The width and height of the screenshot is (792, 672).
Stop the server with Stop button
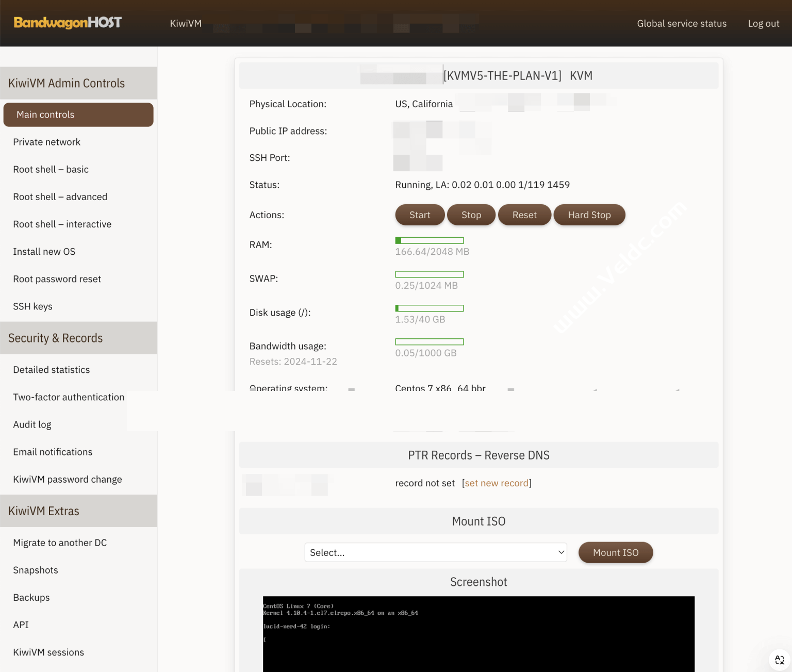click(x=471, y=215)
